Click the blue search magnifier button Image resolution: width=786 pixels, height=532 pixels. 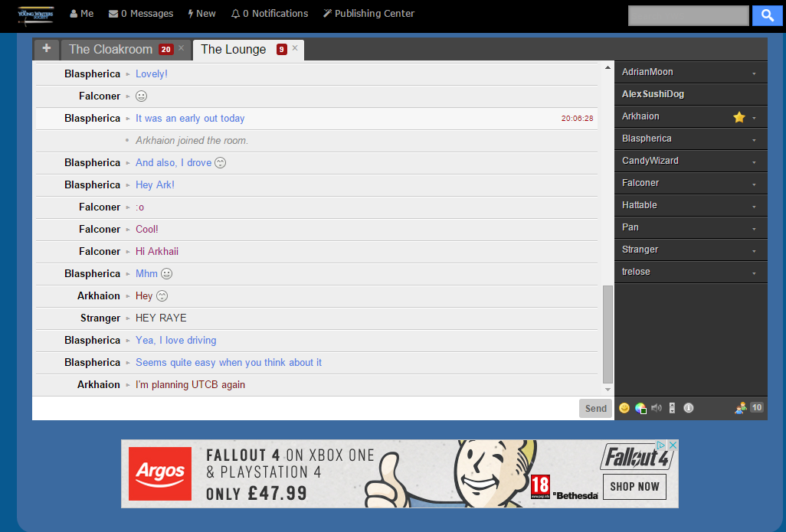(768, 15)
